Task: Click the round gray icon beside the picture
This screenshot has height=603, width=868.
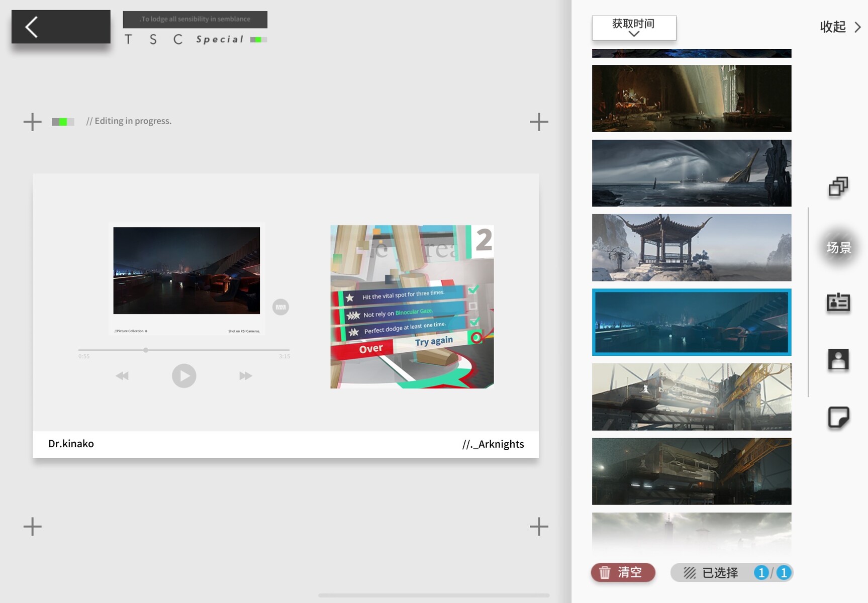Action: click(280, 307)
